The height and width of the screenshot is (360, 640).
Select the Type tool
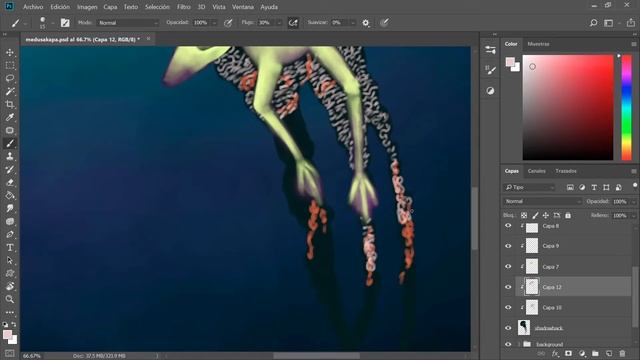(x=10, y=248)
